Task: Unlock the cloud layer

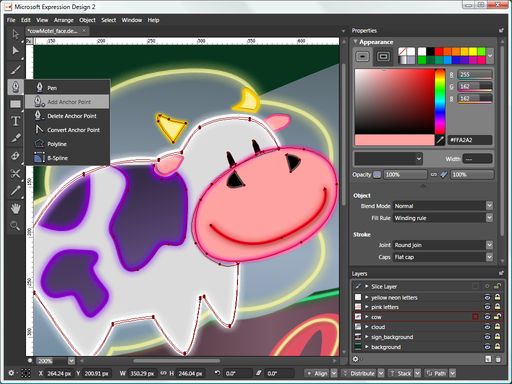Action: click(x=497, y=327)
